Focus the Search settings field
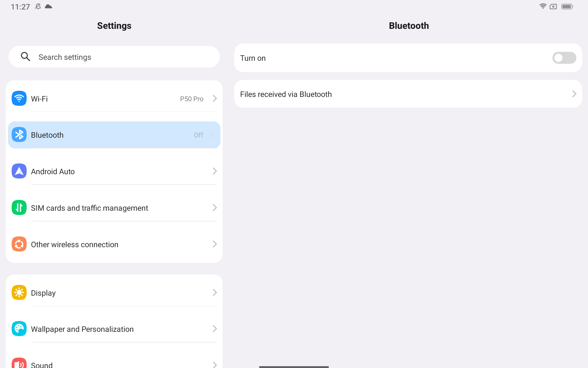 114,57
